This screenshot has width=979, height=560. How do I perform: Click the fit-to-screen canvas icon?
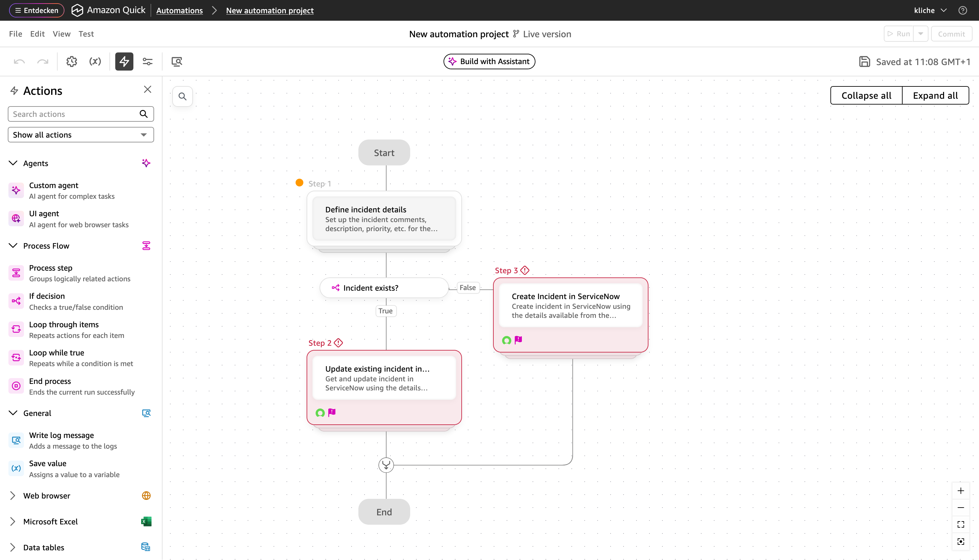(x=961, y=524)
